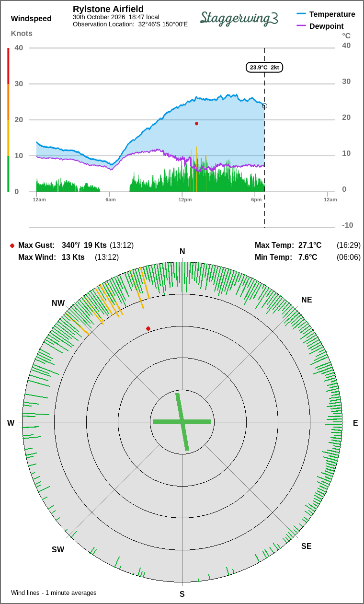
Task: Click the 40 knots scale label
Action: pos(19,48)
